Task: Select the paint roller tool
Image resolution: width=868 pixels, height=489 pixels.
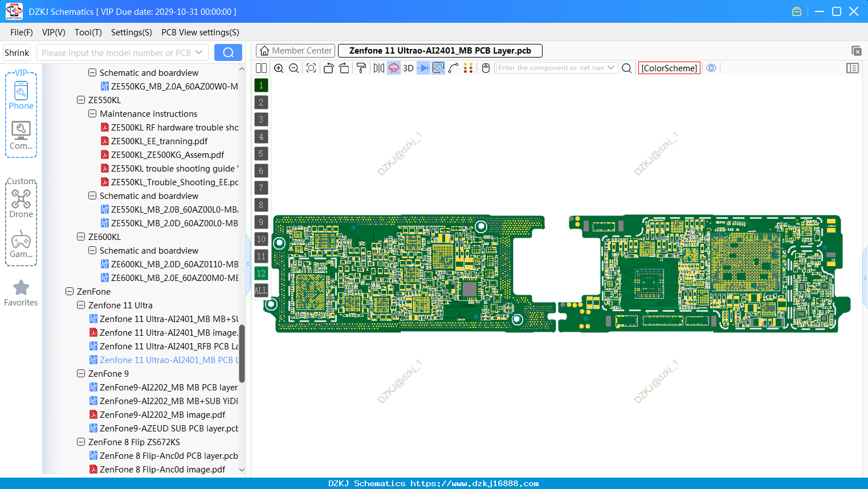Action: pyautogui.click(x=361, y=68)
